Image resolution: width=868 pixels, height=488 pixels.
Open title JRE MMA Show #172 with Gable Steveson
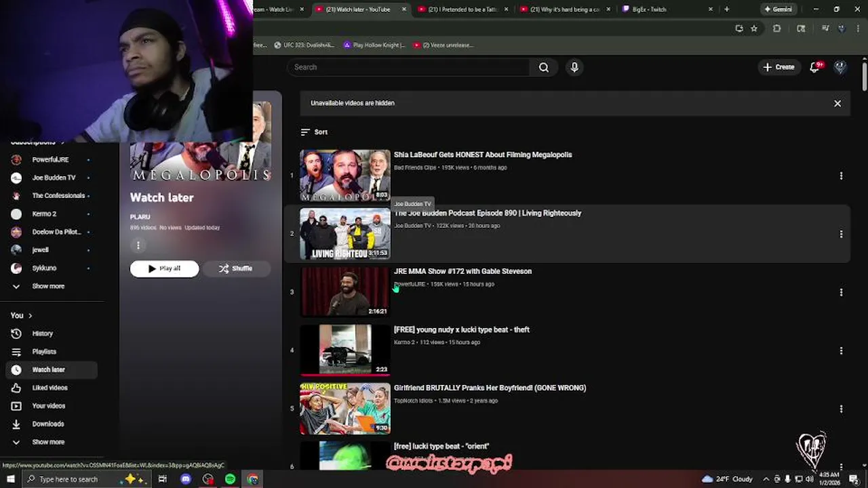462,271
